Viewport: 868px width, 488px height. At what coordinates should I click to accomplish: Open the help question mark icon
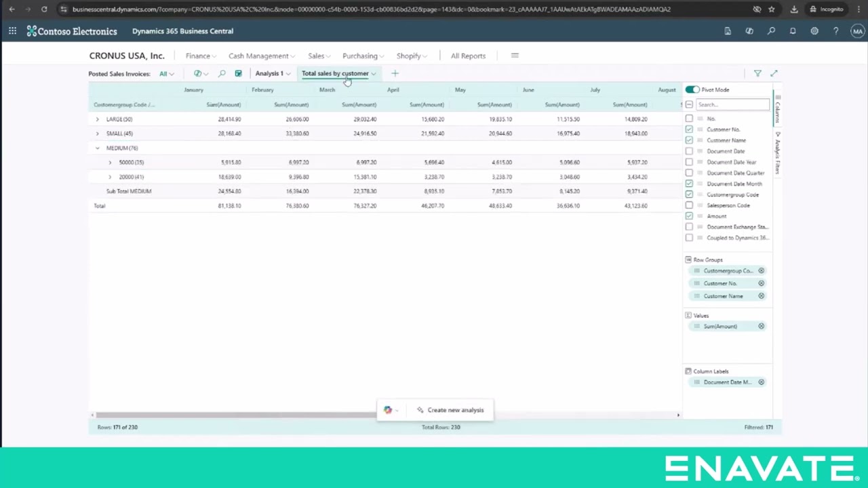(836, 31)
